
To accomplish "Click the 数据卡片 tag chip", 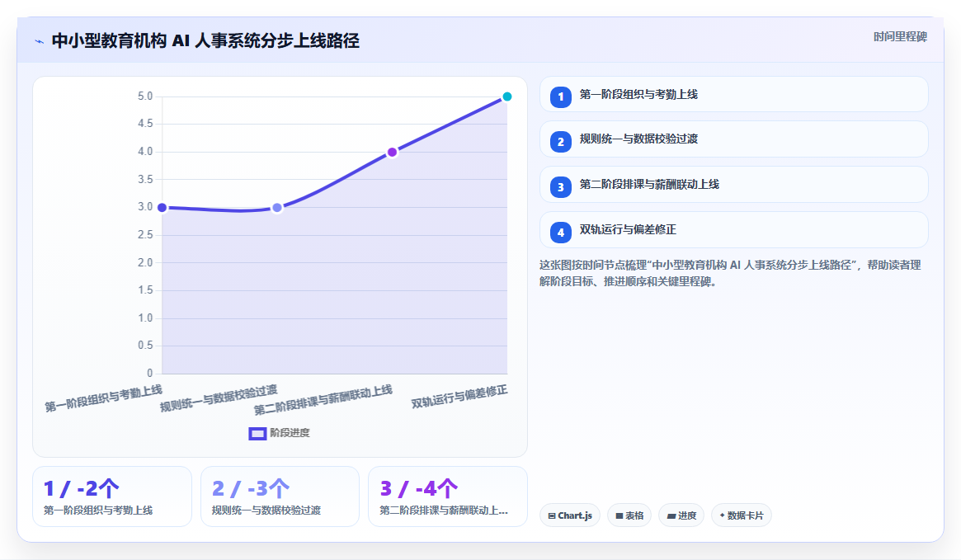I will tap(741, 515).
